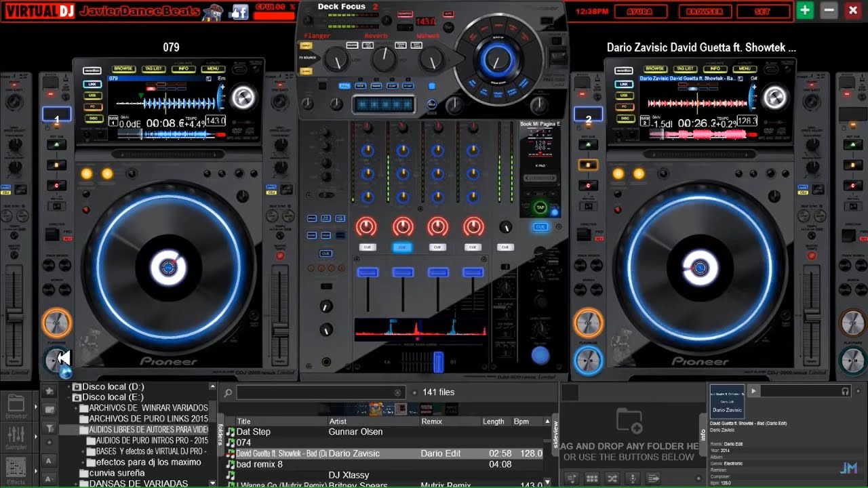Image resolution: width=868 pixels, height=488 pixels.
Task: Click the song search input field
Action: pos(320,392)
